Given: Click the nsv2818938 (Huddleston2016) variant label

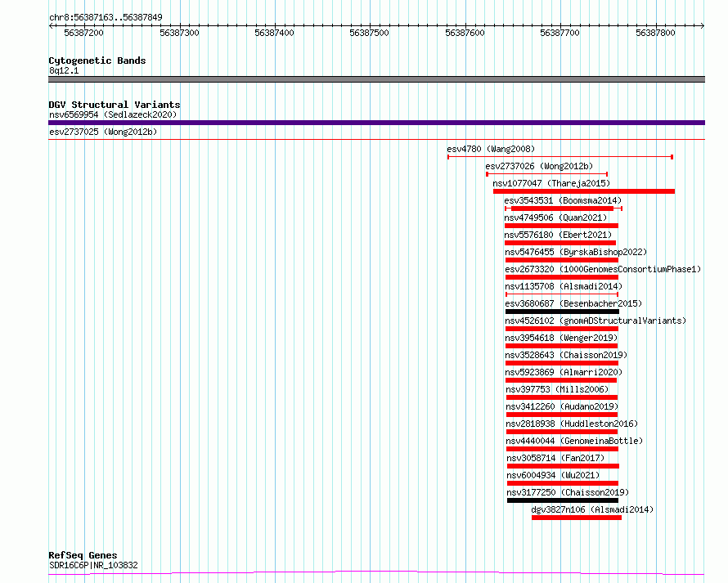Looking at the screenshot, I should 572,424.
